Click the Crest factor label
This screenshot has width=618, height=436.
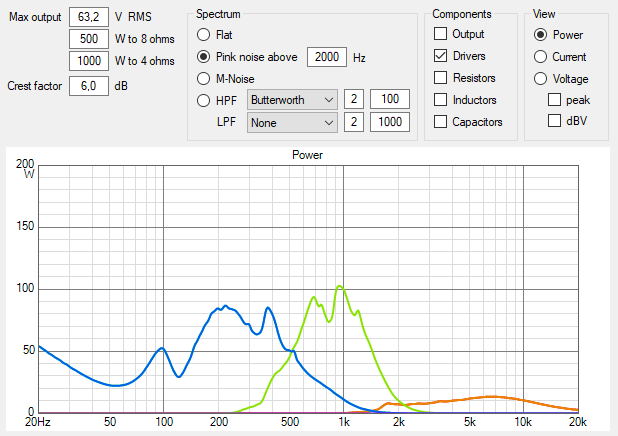[35, 86]
